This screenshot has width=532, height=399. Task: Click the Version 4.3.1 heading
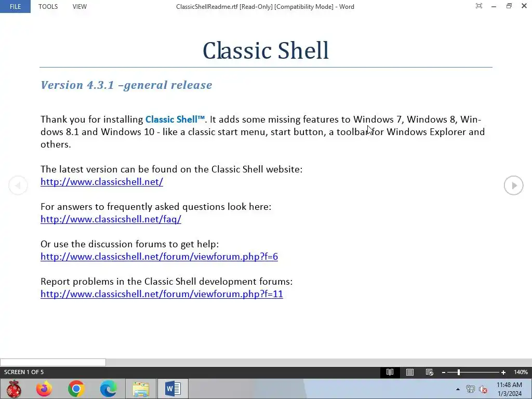(x=126, y=85)
